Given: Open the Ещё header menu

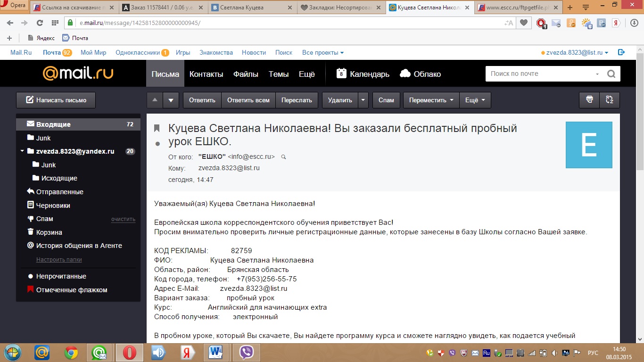Looking at the screenshot, I should point(307,74).
